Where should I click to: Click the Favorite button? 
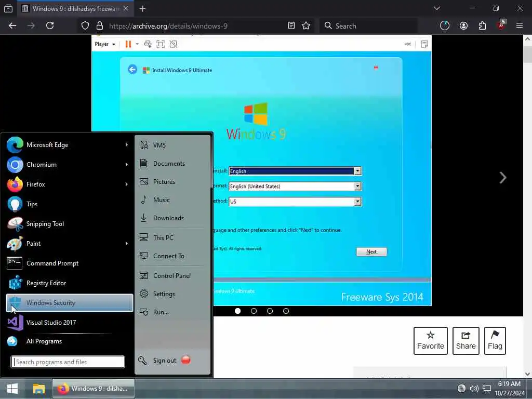click(431, 341)
